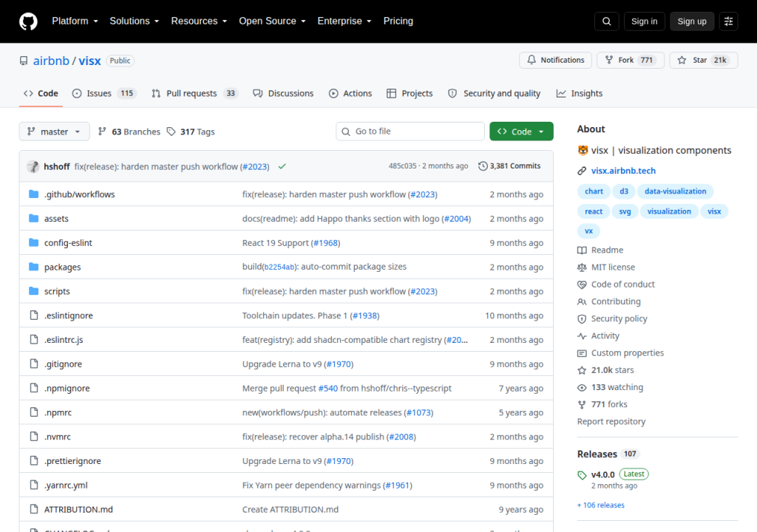Switch to the Issues tab
The image size is (757, 532).
[103, 93]
